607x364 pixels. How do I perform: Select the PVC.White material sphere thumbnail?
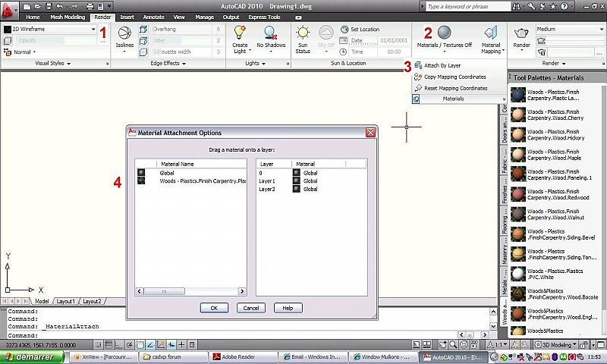(518, 274)
